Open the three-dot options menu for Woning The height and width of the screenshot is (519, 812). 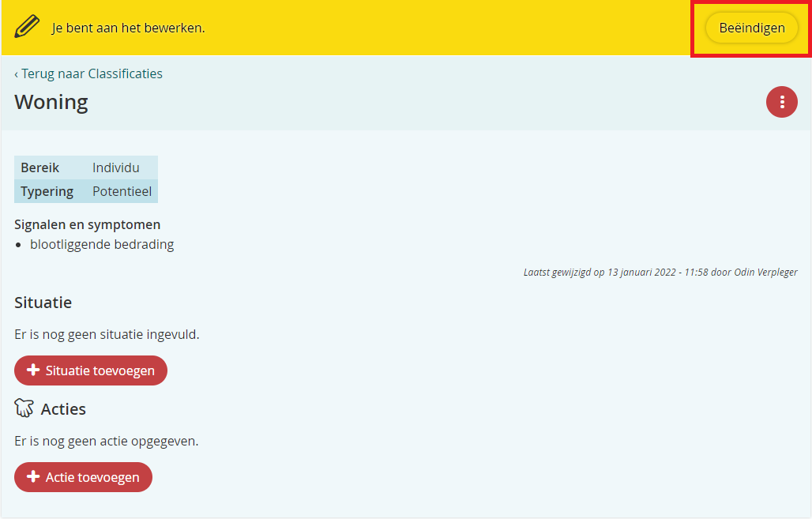[x=781, y=102]
